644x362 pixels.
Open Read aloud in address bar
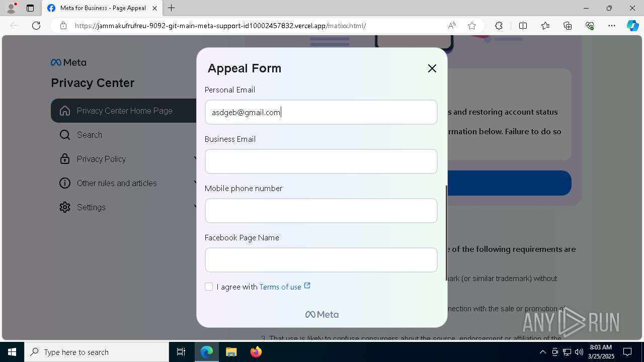coord(452,26)
